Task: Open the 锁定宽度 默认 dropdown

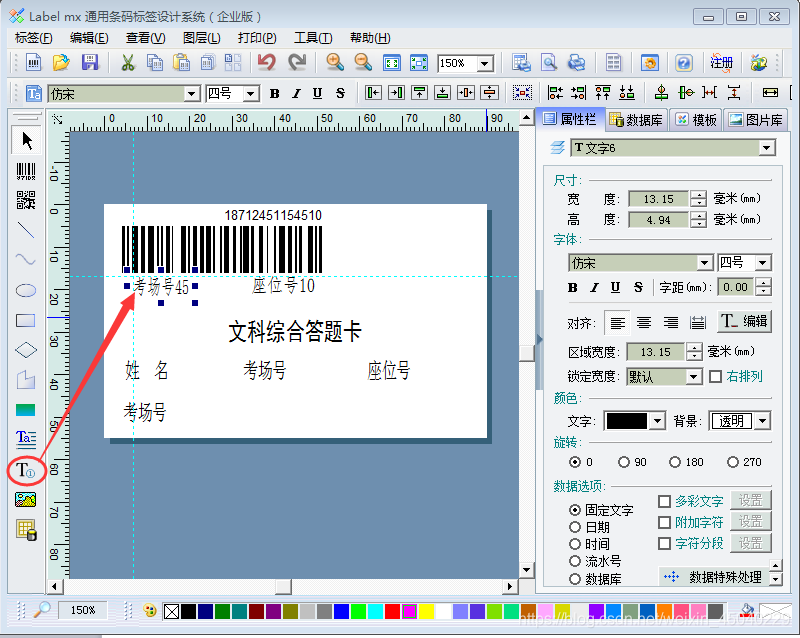Action: click(693, 377)
